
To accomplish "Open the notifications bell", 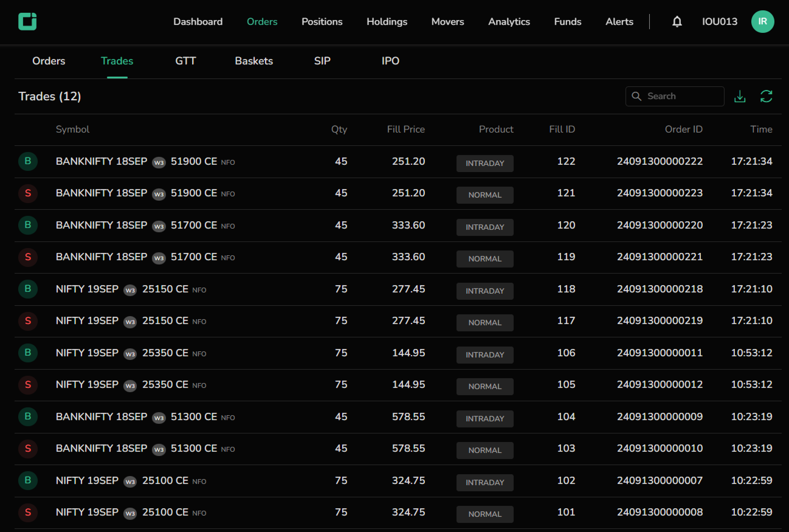I will [677, 21].
